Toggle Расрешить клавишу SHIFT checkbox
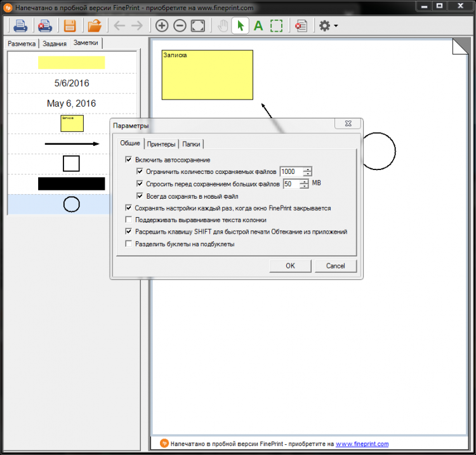Screen dimensions: 476x455 pos(128,232)
